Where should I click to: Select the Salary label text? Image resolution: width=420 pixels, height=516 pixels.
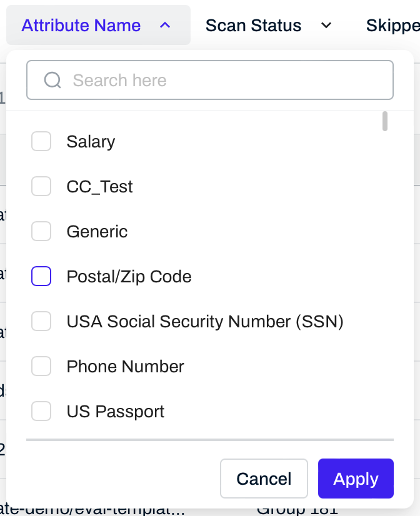91,142
